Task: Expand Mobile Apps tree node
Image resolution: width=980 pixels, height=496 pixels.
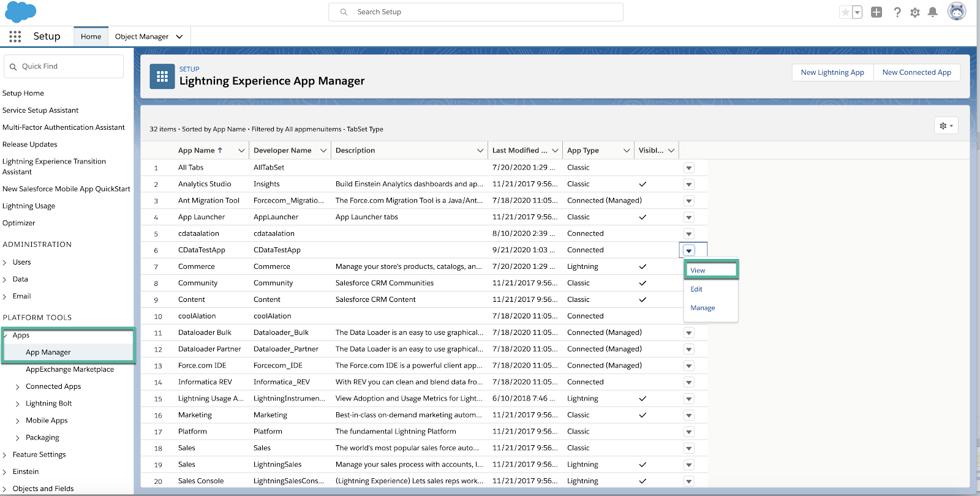Action: coord(18,421)
